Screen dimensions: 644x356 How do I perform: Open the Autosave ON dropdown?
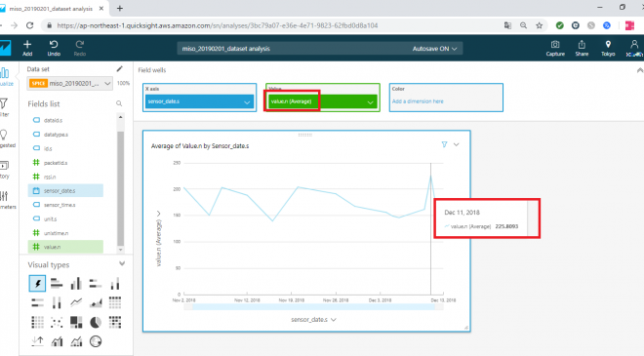(x=434, y=49)
